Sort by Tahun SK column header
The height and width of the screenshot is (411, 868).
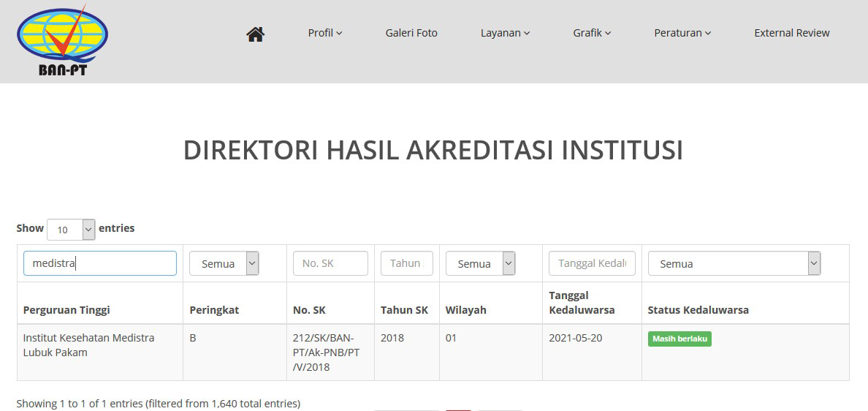tap(407, 303)
